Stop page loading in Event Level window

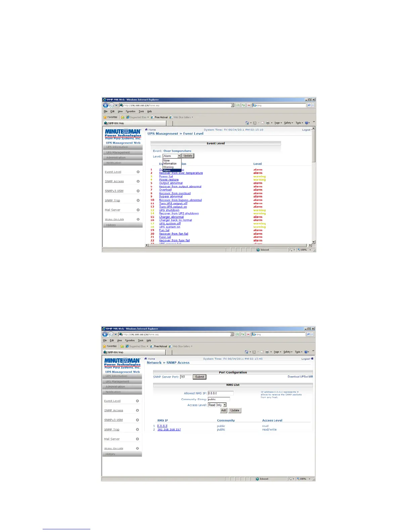249,105
